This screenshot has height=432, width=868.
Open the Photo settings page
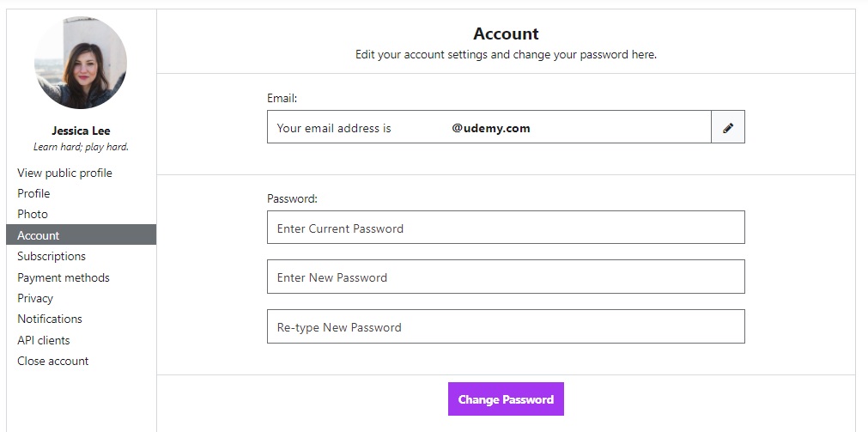point(33,214)
